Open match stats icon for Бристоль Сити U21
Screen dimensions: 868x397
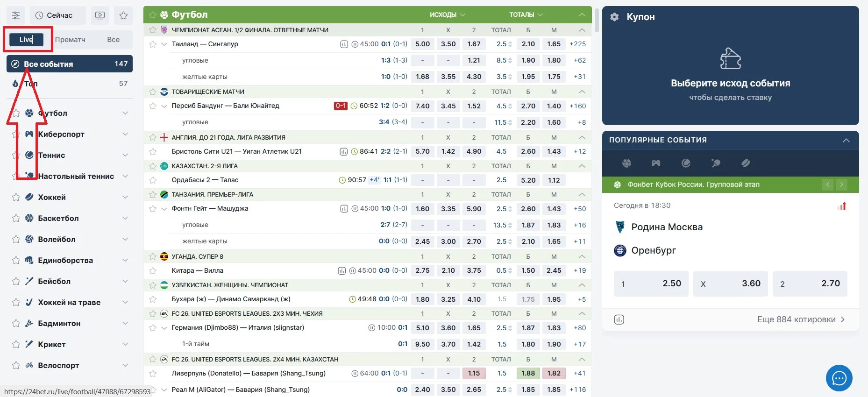coord(343,152)
